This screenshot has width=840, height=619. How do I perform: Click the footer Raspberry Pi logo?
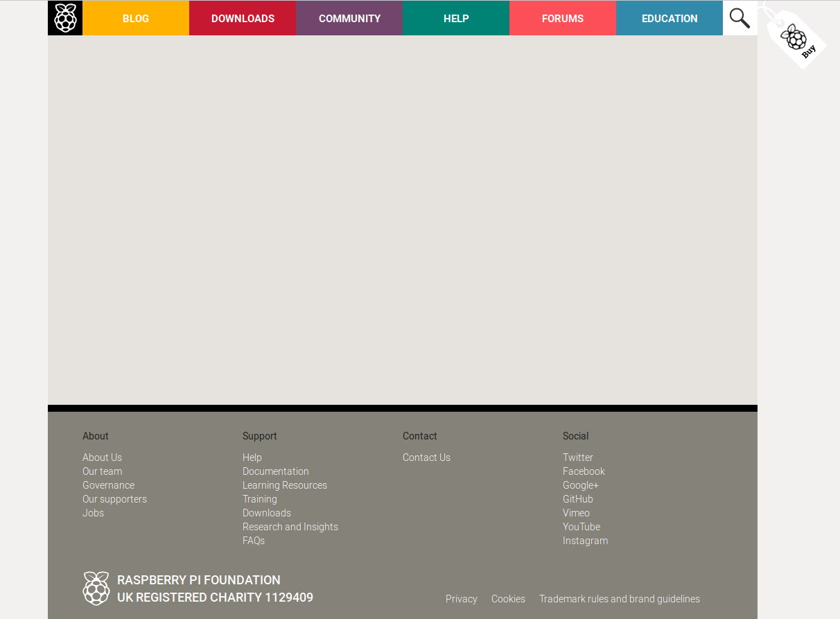click(96, 589)
